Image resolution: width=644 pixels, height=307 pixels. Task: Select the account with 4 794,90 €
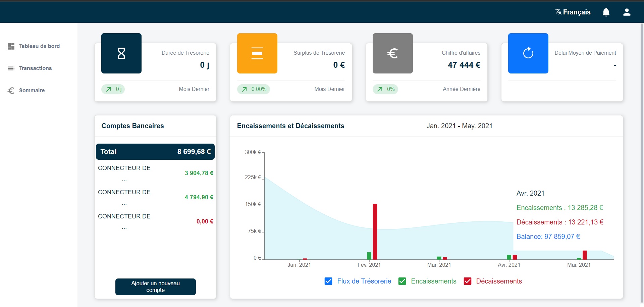point(155,197)
